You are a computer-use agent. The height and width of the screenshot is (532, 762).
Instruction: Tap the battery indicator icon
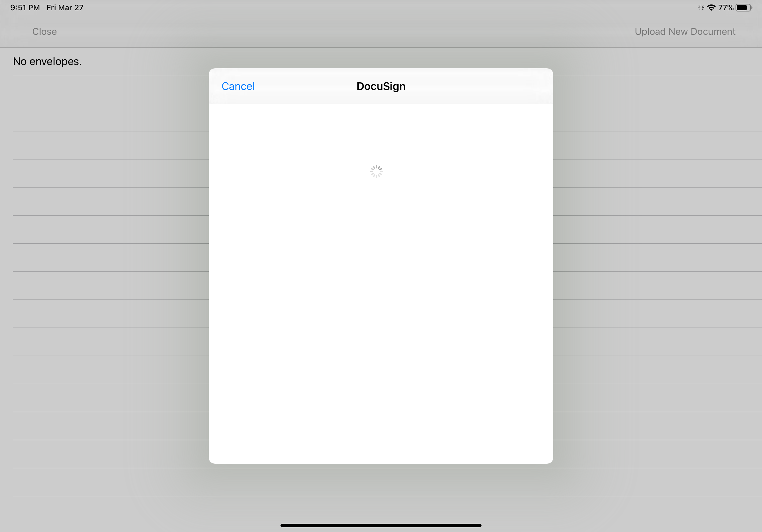tap(744, 8)
